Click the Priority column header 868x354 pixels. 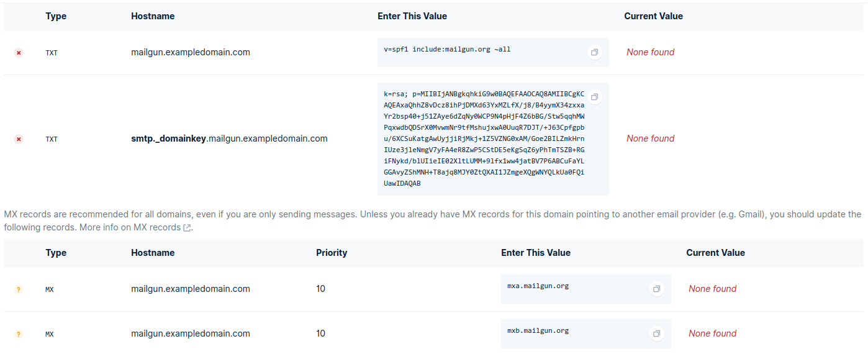pos(332,253)
